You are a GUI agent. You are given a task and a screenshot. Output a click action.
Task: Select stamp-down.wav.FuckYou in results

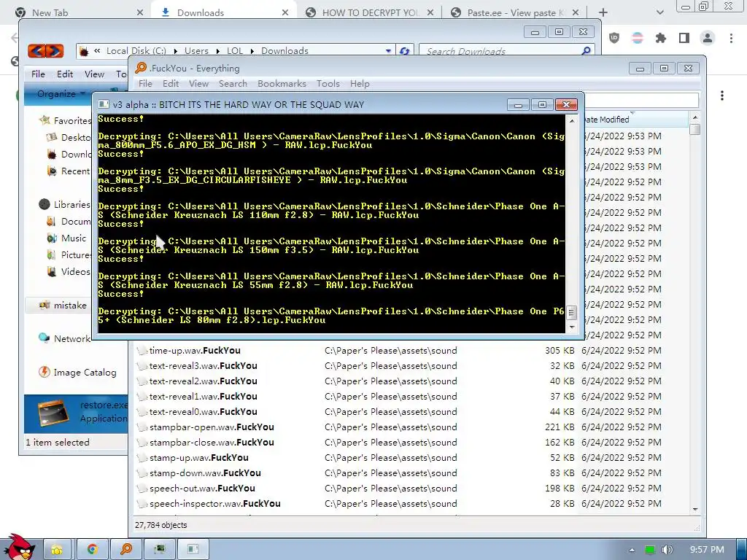pos(205,472)
